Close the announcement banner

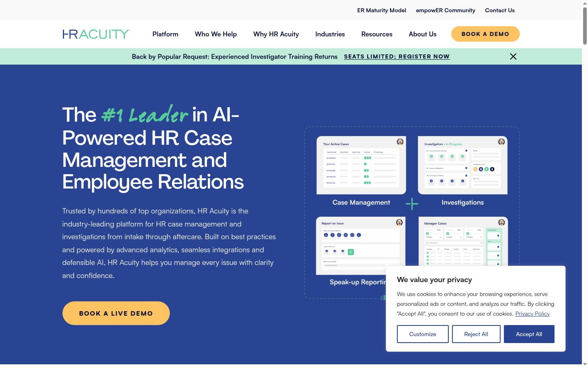[x=513, y=56]
